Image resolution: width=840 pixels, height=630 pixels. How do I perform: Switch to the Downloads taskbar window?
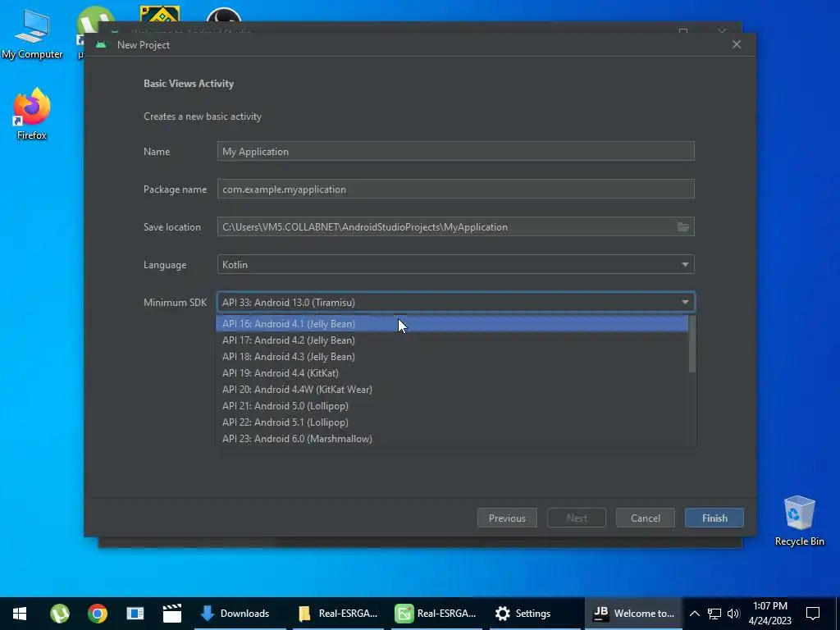tap(240, 614)
